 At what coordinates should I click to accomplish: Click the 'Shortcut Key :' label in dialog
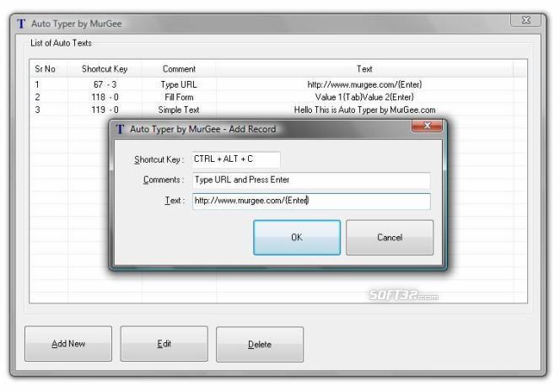point(159,159)
